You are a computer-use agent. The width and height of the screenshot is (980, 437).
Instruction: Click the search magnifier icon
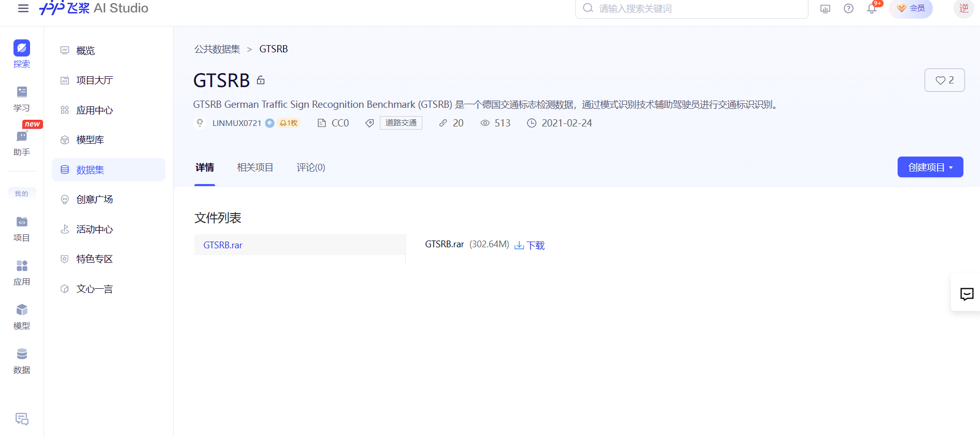588,8
